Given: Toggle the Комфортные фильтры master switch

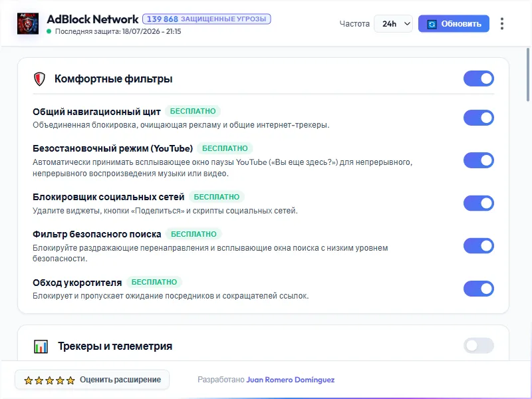Looking at the screenshot, I should (478, 78).
